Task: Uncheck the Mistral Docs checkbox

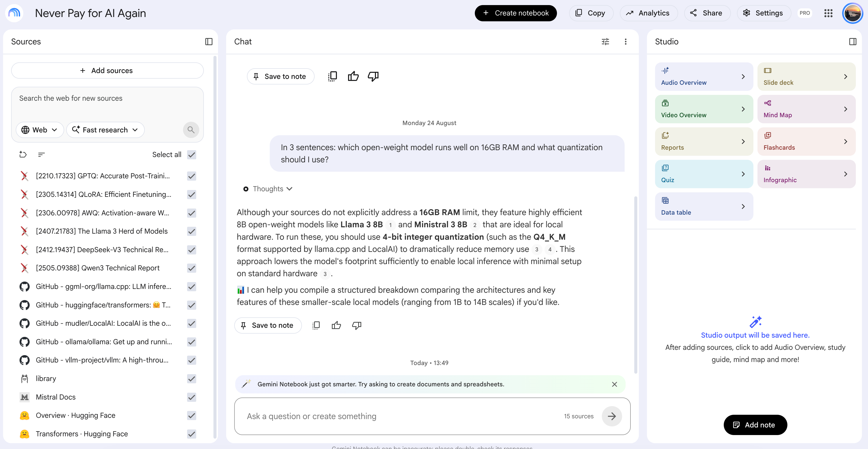Action: [191, 397]
